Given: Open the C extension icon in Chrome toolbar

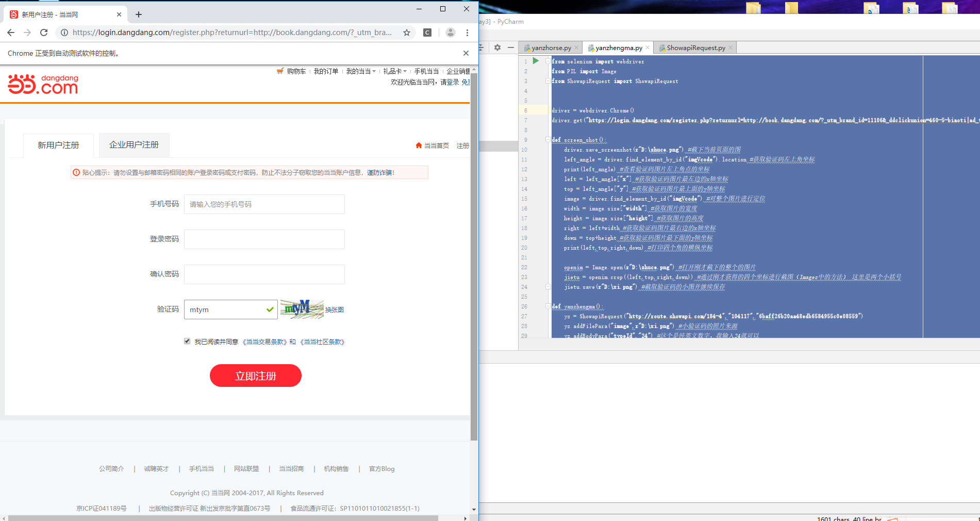Looking at the screenshot, I should click(x=427, y=32).
